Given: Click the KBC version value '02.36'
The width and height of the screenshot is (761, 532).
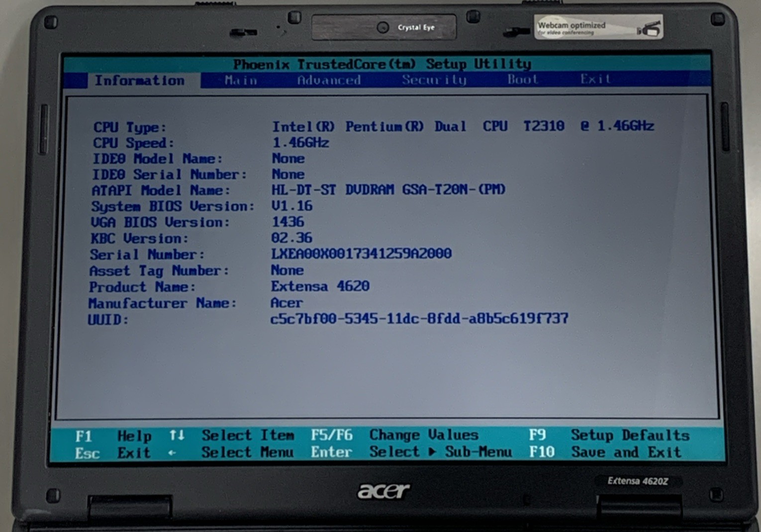Looking at the screenshot, I should (291, 238).
